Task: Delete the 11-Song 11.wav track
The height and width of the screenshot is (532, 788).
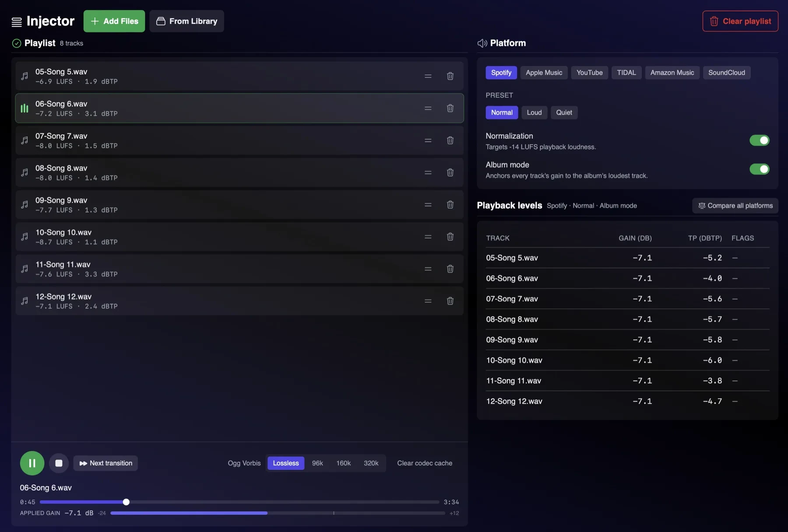Action: 450,269
